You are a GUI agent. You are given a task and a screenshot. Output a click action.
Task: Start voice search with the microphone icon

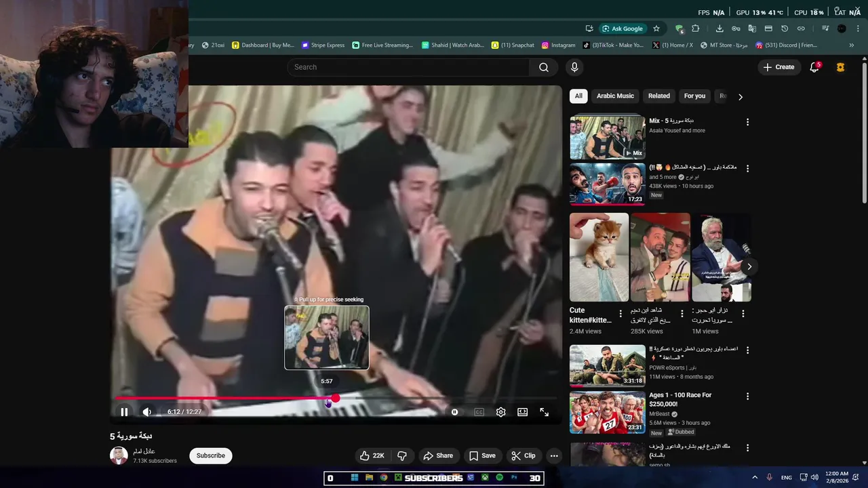coord(574,67)
